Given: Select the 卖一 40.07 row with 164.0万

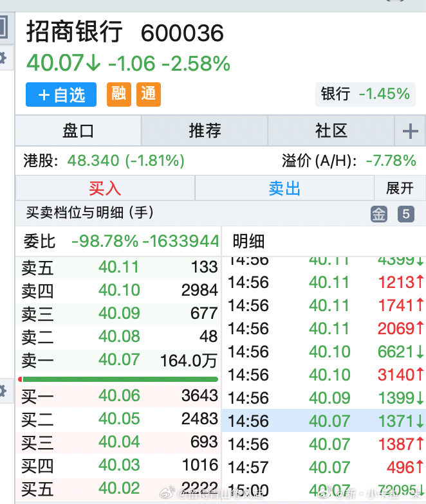Looking at the screenshot, I should 118,360.
